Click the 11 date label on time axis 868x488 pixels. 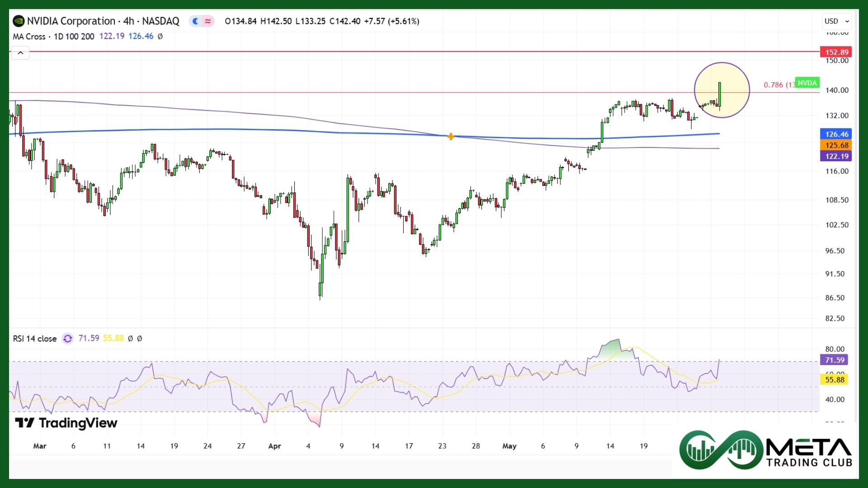click(107, 446)
